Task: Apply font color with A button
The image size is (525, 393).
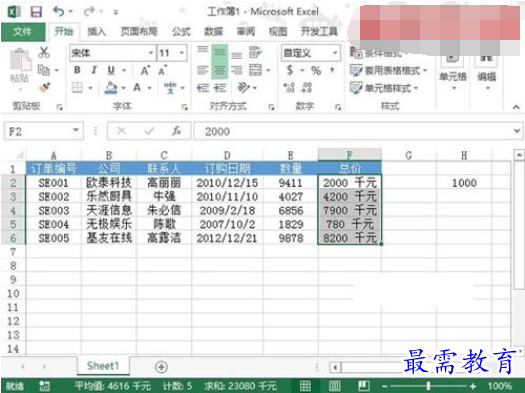Action: [x=137, y=88]
